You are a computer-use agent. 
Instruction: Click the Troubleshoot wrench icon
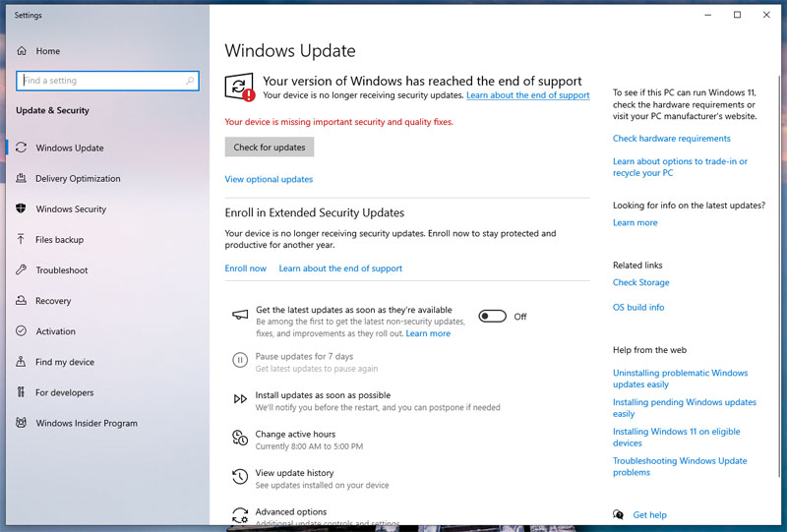(x=21, y=270)
